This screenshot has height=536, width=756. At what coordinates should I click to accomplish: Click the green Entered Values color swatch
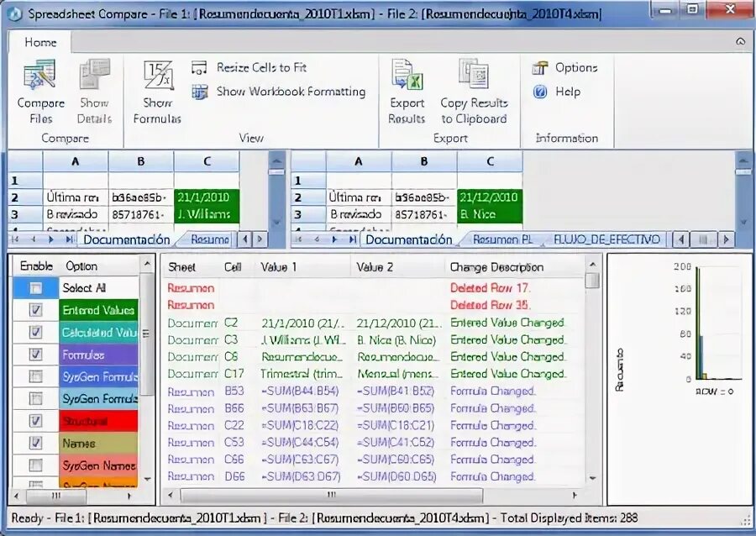(x=98, y=310)
